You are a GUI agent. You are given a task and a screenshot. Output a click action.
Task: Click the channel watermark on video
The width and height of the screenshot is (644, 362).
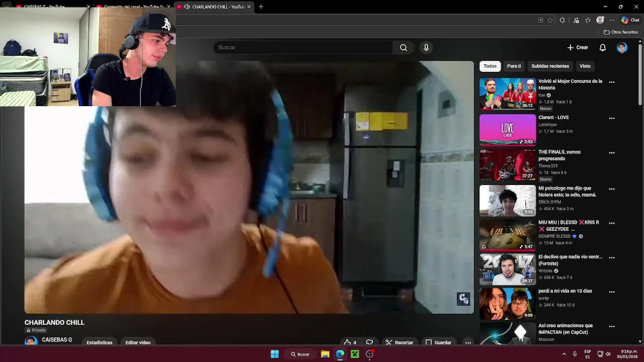(x=463, y=299)
